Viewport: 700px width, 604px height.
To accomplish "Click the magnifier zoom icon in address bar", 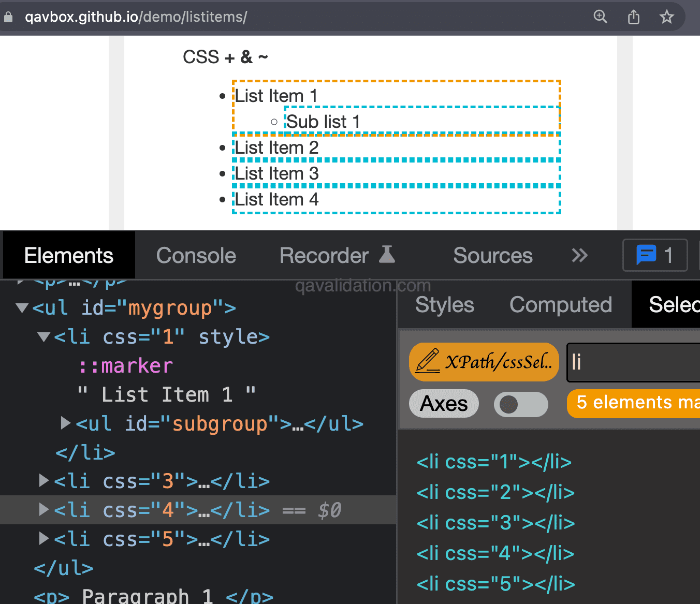I will tap(600, 16).
